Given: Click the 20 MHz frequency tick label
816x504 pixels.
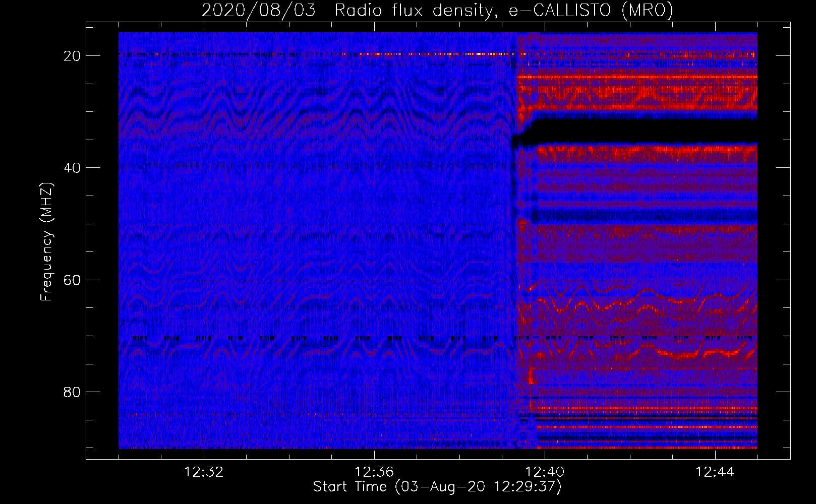Looking at the screenshot, I should pos(72,56).
